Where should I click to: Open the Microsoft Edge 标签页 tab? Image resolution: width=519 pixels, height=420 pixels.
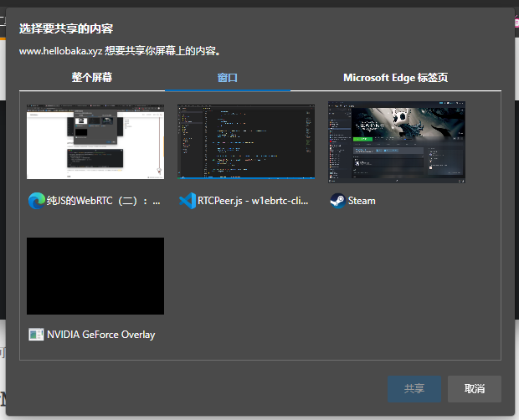(x=395, y=77)
